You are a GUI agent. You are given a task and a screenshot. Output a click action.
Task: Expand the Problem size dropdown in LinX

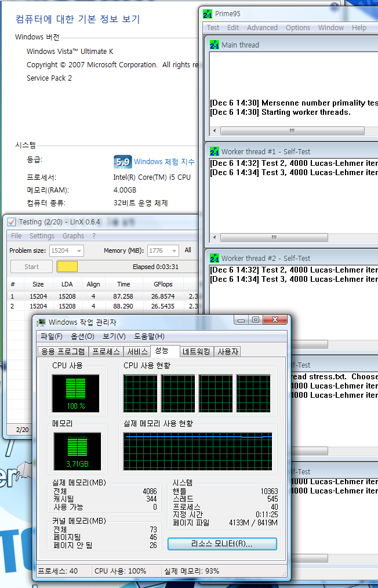[x=79, y=251]
